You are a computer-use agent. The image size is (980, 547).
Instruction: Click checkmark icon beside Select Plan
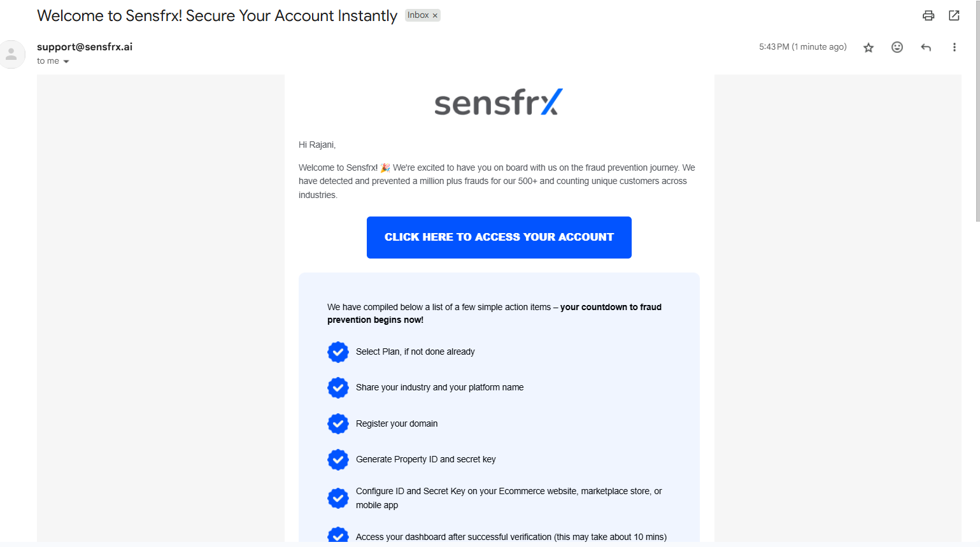point(338,352)
